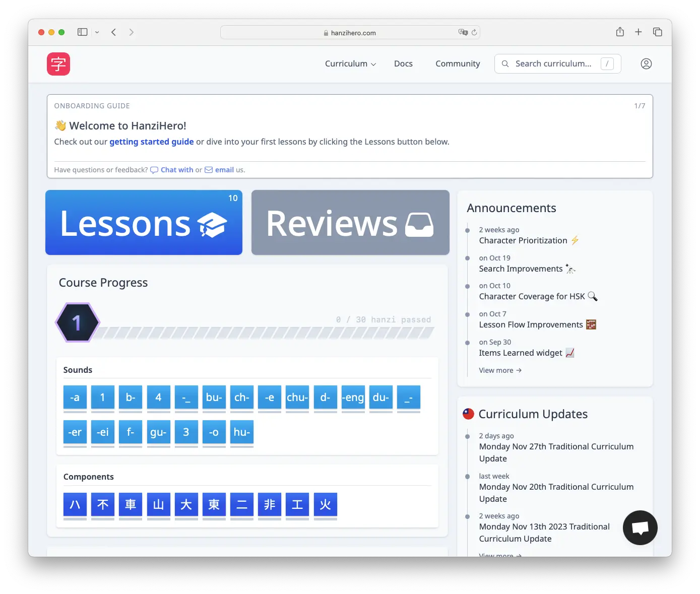Viewport: 700px width, 594px height.
Task: Open the -er sound tile
Action: pos(75,432)
